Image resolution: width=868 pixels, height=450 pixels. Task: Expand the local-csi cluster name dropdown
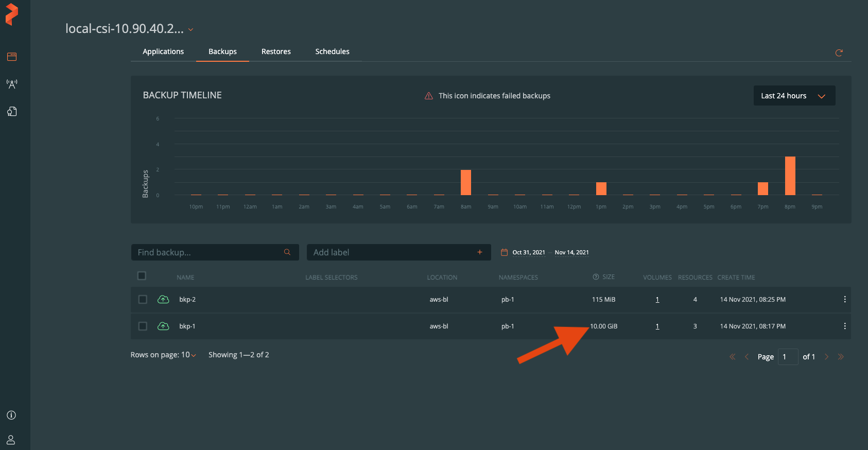tap(190, 29)
